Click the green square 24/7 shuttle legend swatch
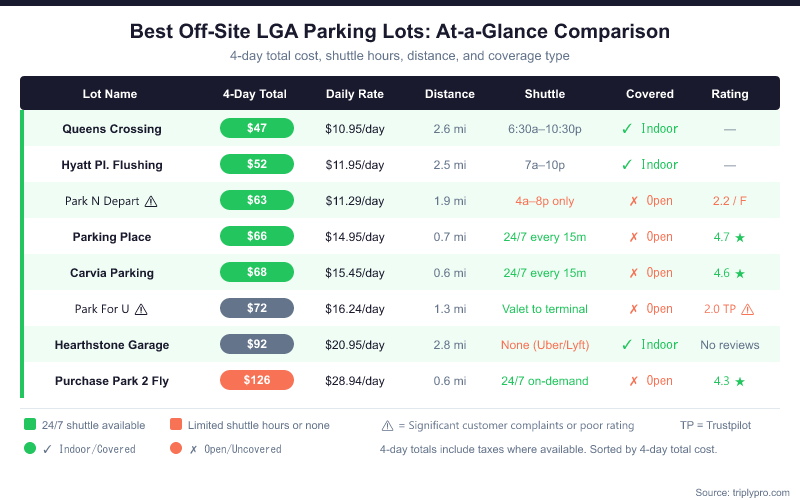 tap(30, 425)
